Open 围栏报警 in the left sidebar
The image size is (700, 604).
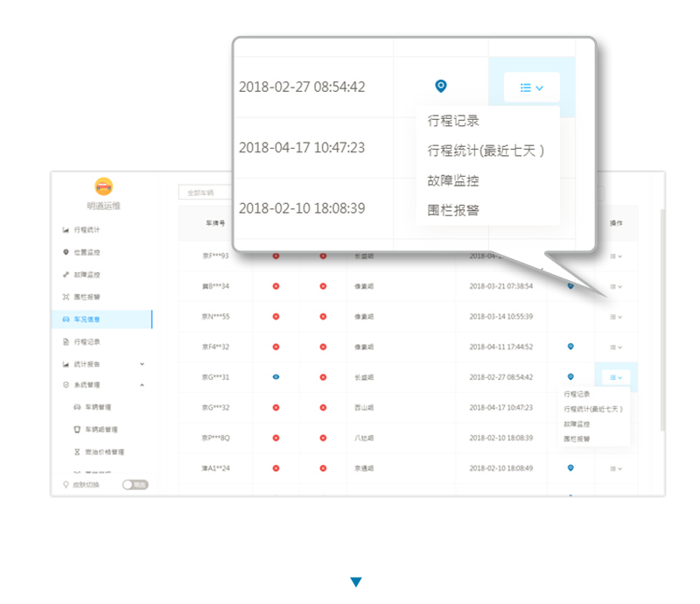coord(87,297)
